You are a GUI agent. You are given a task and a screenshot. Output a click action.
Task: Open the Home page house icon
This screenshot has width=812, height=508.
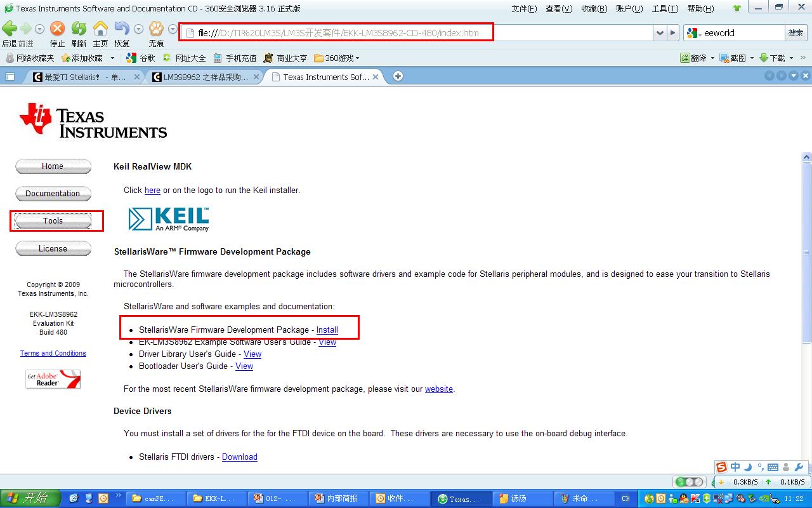tap(100, 29)
